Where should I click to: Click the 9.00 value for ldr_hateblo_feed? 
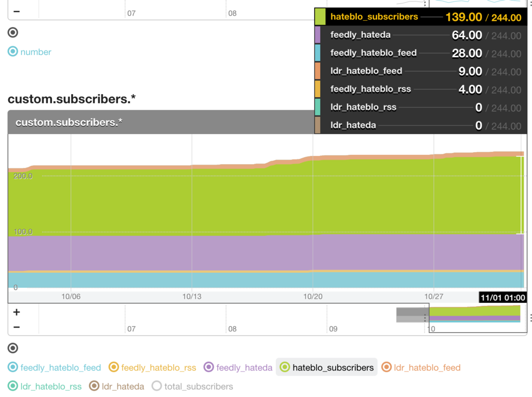point(470,71)
